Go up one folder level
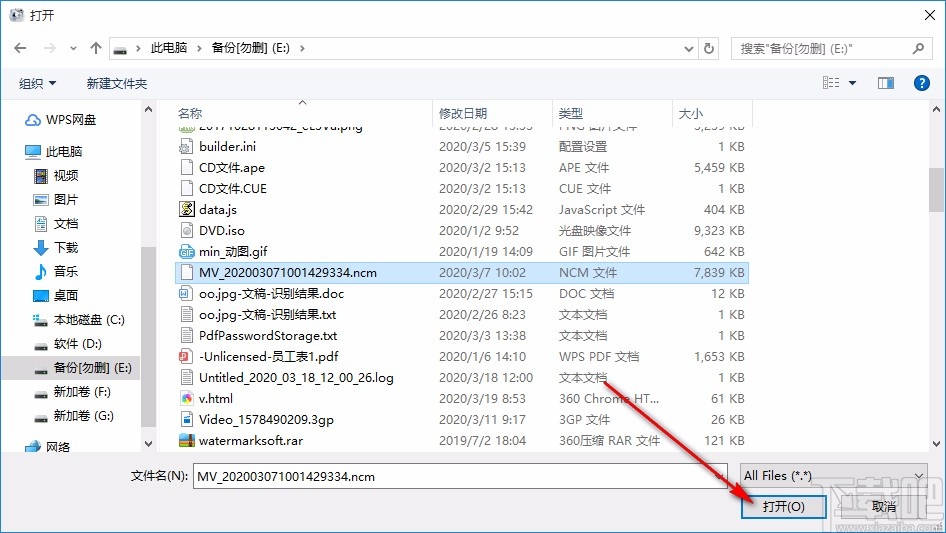946x533 pixels. coord(95,48)
